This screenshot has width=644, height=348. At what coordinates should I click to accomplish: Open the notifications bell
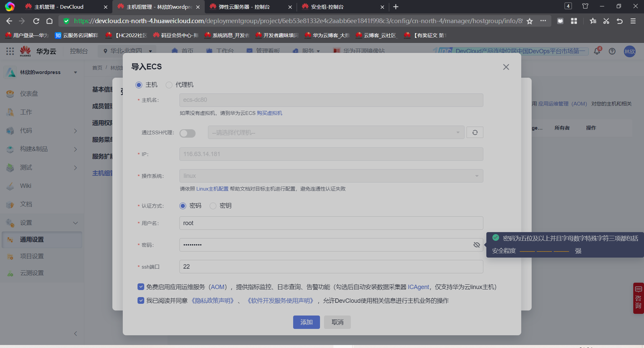(x=597, y=51)
